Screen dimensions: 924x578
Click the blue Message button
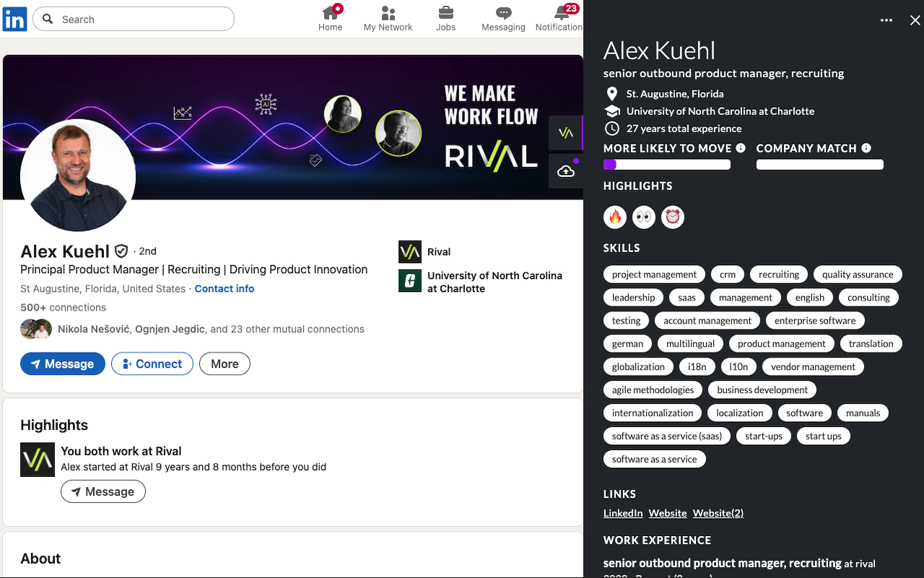tap(63, 363)
